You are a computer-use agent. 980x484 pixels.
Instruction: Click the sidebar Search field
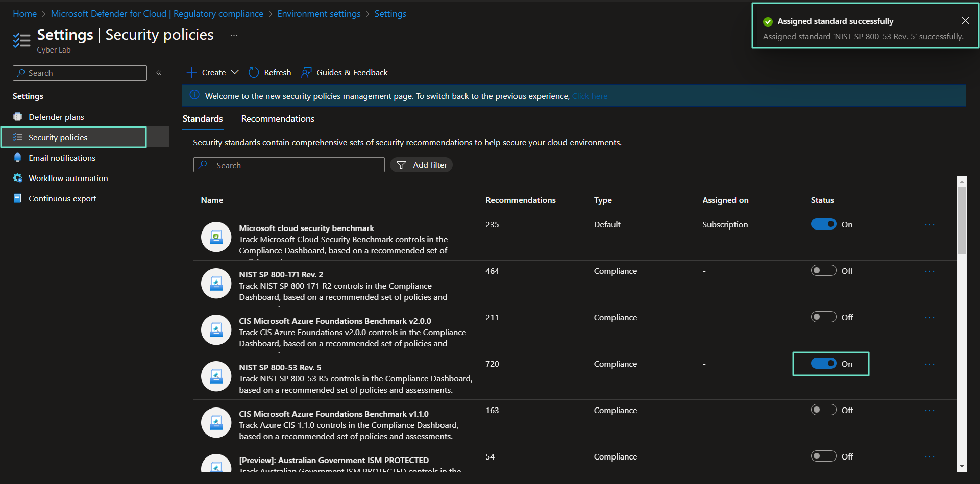(x=80, y=73)
